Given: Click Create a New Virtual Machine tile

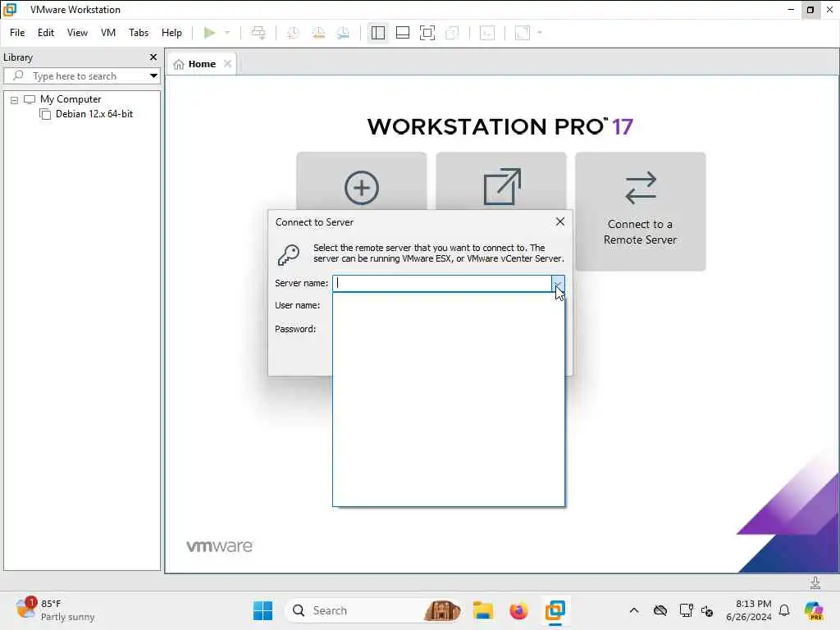Looking at the screenshot, I should pos(362,180).
